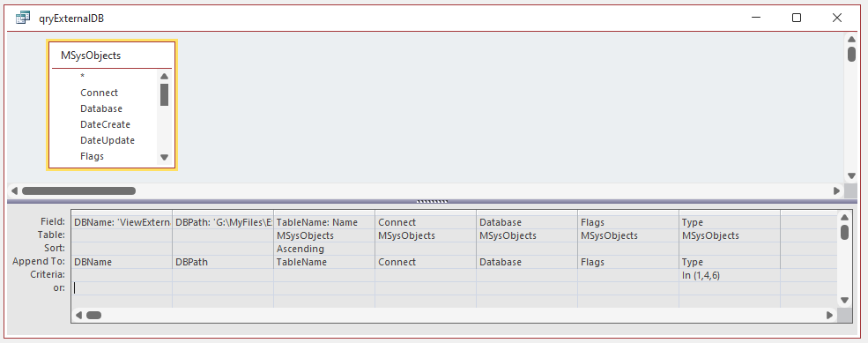The width and height of the screenshot is (868, 343).
Task: Click MSysObjects field list scroll down arrow
Action: [x=164, y=157]
